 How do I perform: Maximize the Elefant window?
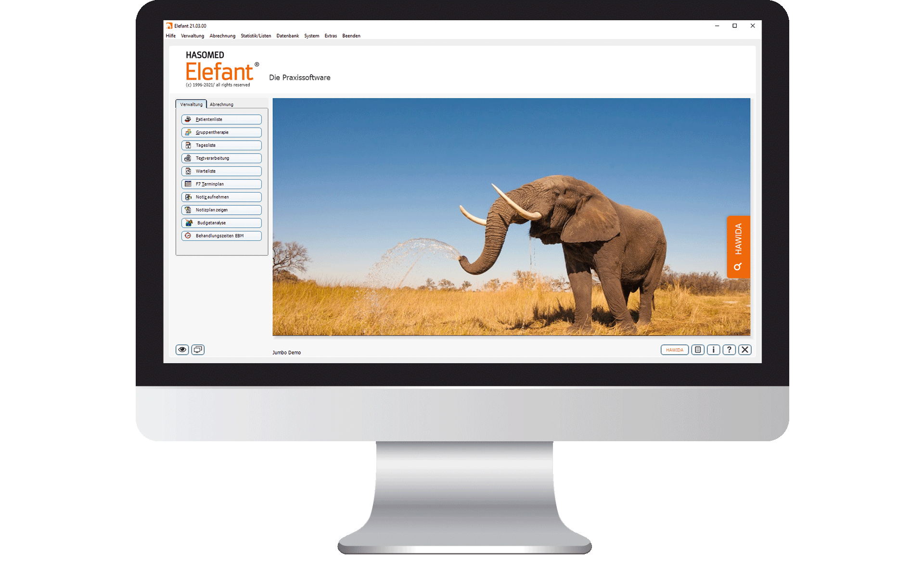(735, 26)
